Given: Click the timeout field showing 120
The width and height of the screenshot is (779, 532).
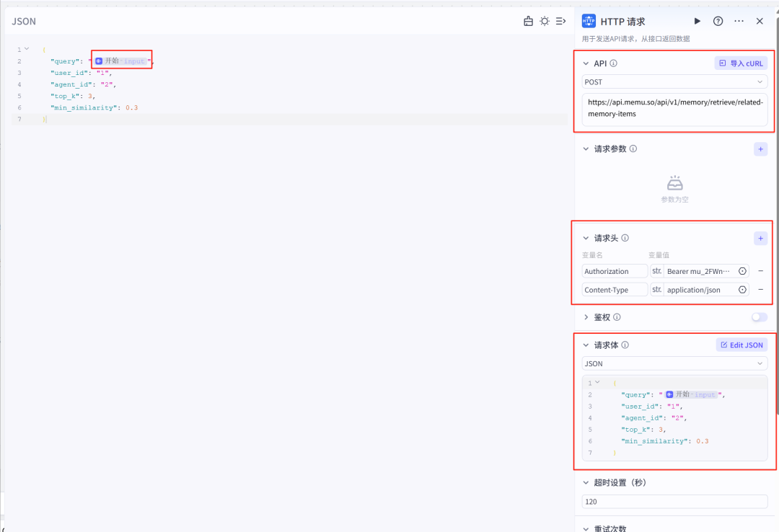Looking at the screenshot, I should pyautogui.click(x=674, y=502).
